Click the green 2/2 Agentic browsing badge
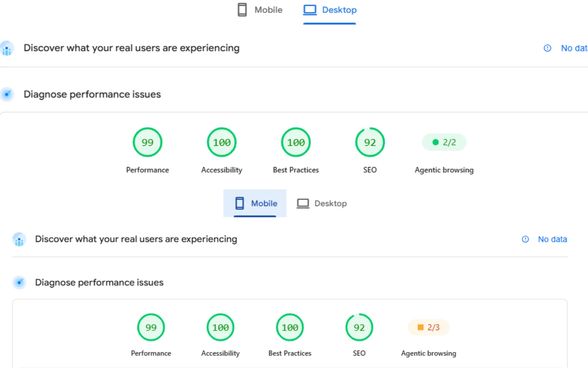Screen dimensions: 588x368 tap(444, 142)
